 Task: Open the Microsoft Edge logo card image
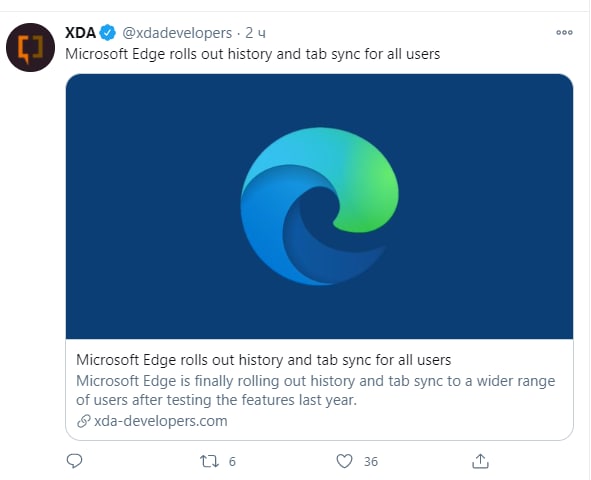pos(319,206)
